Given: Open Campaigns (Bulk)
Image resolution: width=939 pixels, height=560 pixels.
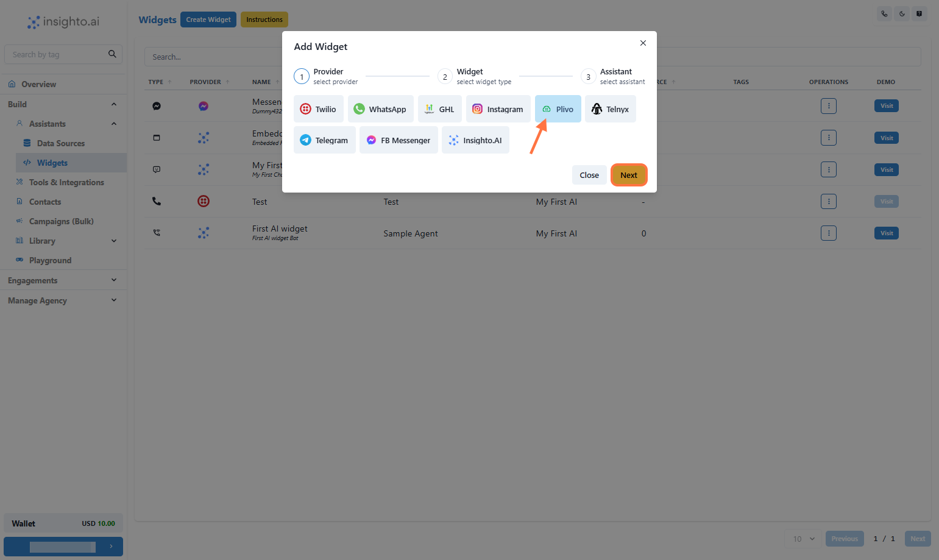Looking at the screenshot, I should pos(61,221).
